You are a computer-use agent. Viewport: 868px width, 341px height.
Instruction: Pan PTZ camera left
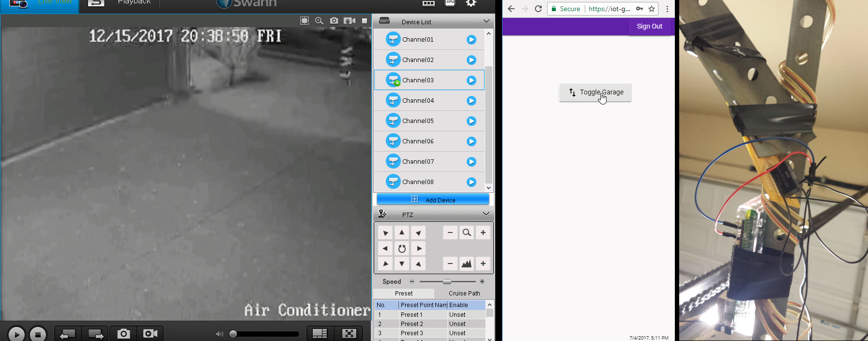385,248
